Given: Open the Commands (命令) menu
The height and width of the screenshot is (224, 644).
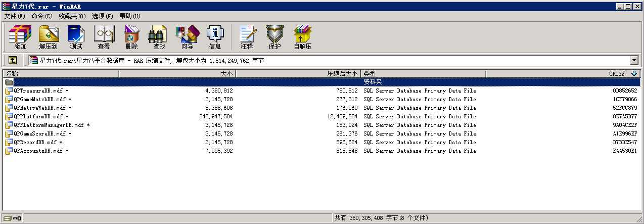Looking at the screenshot, I should 41,16.
